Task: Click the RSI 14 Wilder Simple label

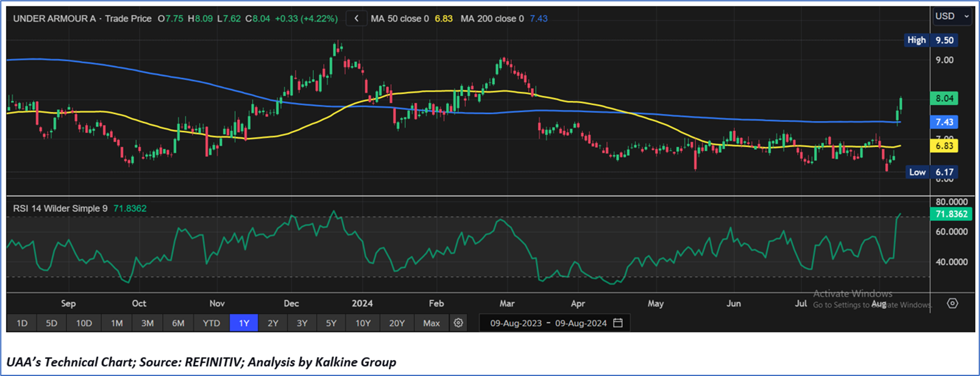Action: 60,208
